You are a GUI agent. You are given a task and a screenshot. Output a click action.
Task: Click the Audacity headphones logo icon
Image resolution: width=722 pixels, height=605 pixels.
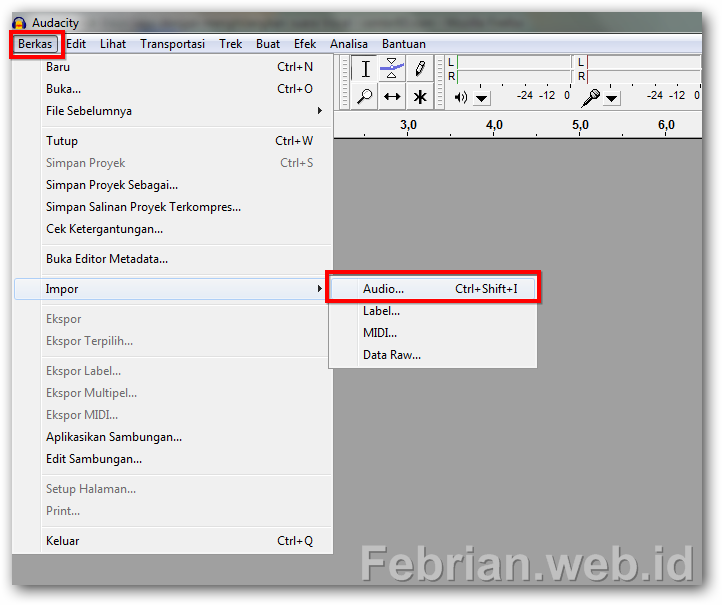19,23
